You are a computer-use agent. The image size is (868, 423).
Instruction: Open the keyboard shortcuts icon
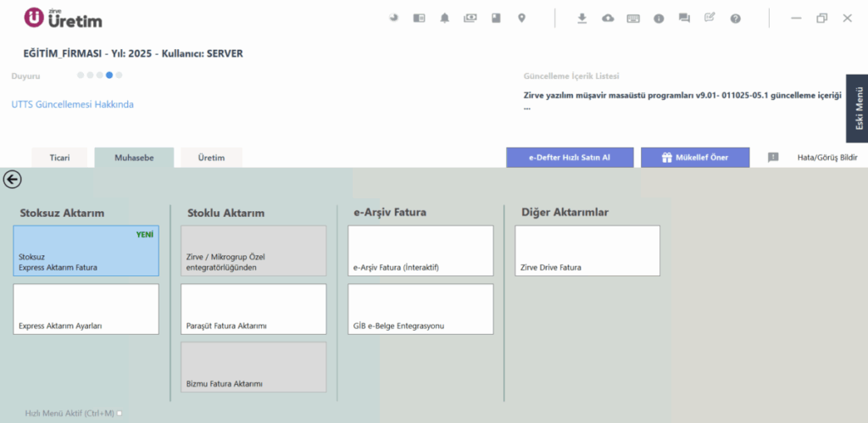tap(633, 19)
